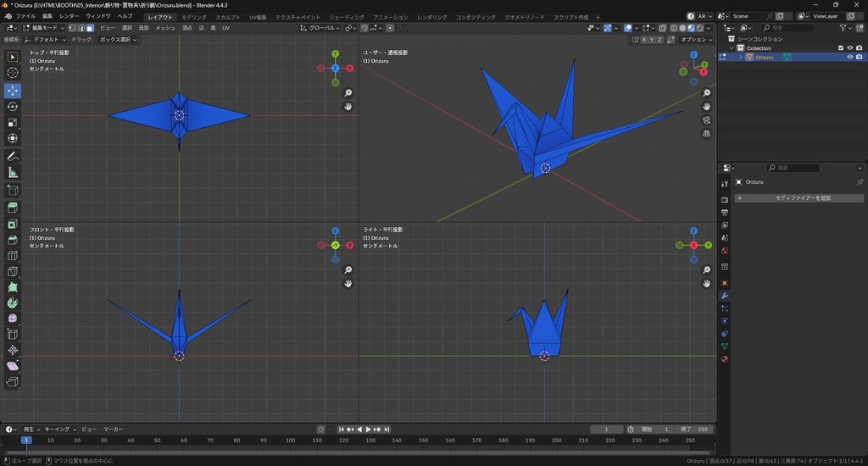The height and width of the screenshot is (466, 868).
Task: Activate the 3D Cursor tool
Action: pos(12,73)
